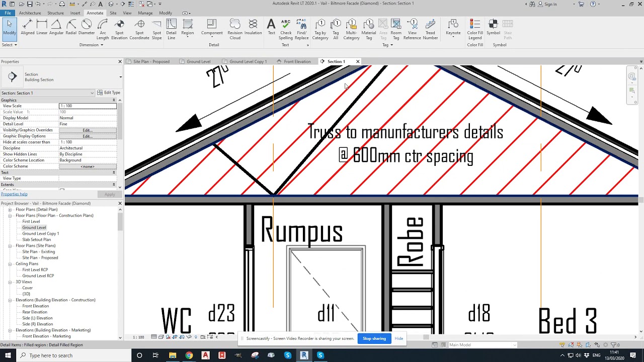Expand Floor Plans (Detail Plan) node
This screenshot has width=644, height=362.
[10, 210]
